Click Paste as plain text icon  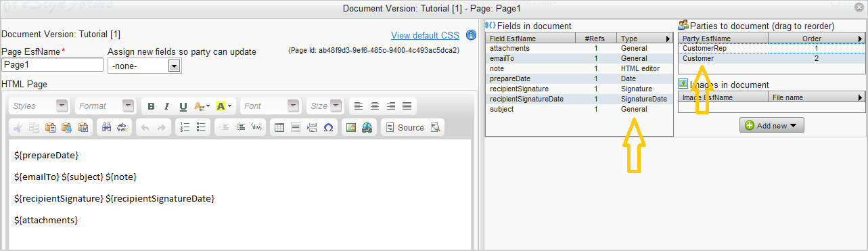(x=67, y=127)
